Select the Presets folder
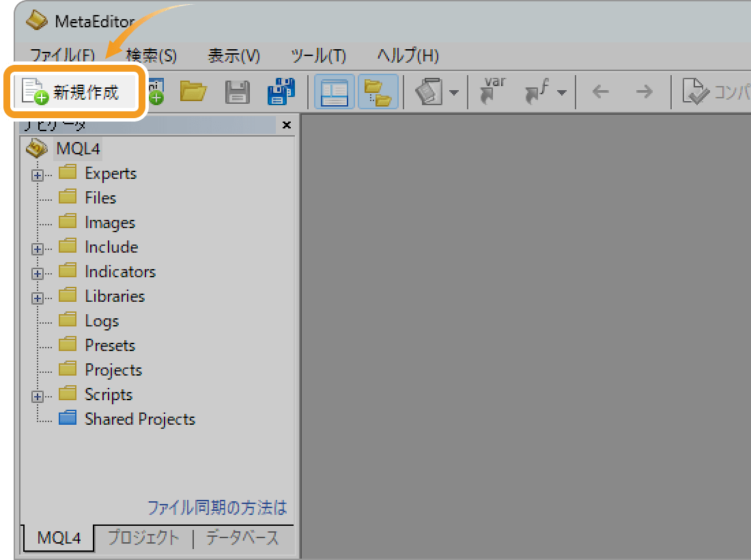Image resolution: width=751 pixels, height=560 pixels. point(110,346)
